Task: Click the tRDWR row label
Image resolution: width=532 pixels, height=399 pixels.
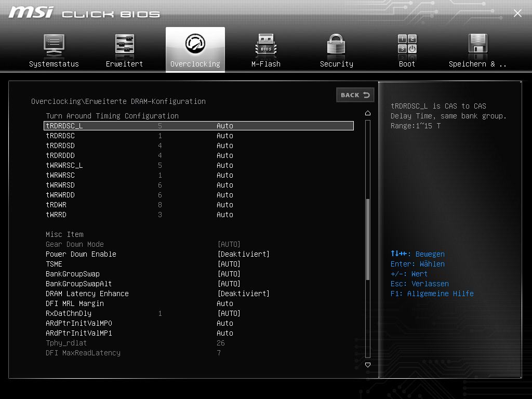Action: (x=56, y=205)
